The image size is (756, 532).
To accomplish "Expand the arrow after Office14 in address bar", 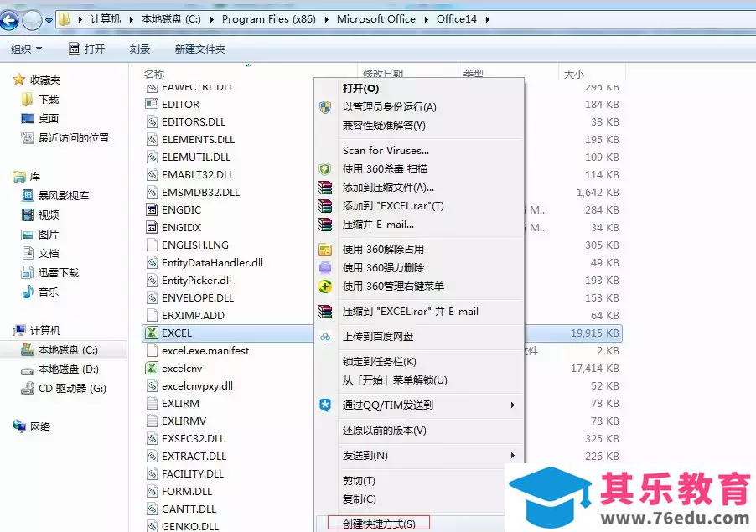I will click(x=488, y=20).
